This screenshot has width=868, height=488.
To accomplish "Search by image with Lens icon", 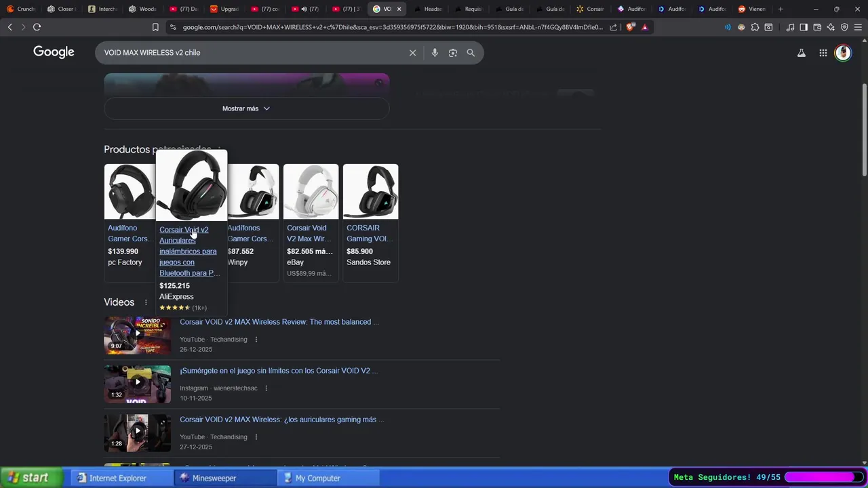I will click(453, 53).
